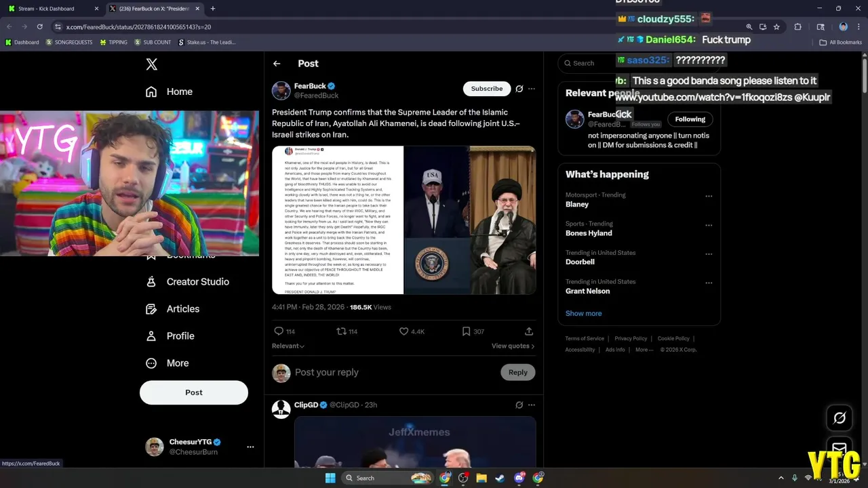
Task: Open the Trump statement image
Action: (x=338, y=220)
